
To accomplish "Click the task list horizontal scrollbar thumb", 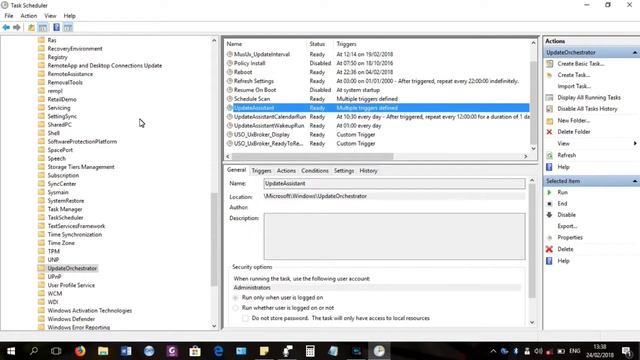I will 312,156.
